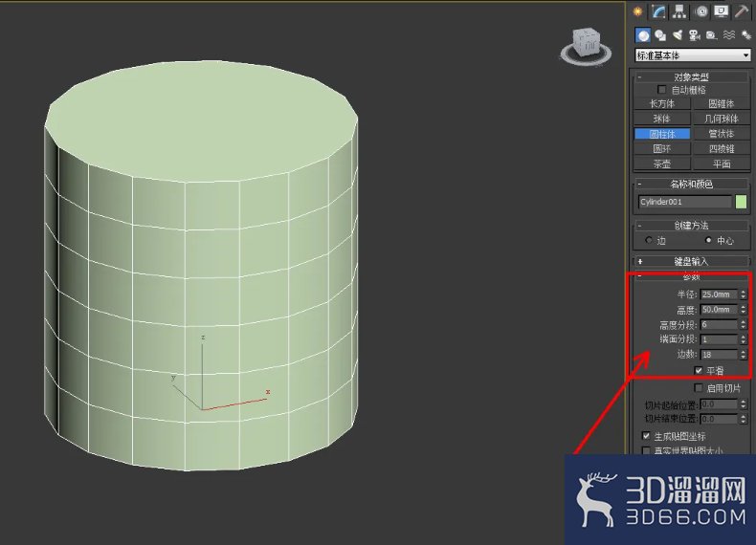
Task: Click the 半径 radius value field
Action: coord(719,294)
